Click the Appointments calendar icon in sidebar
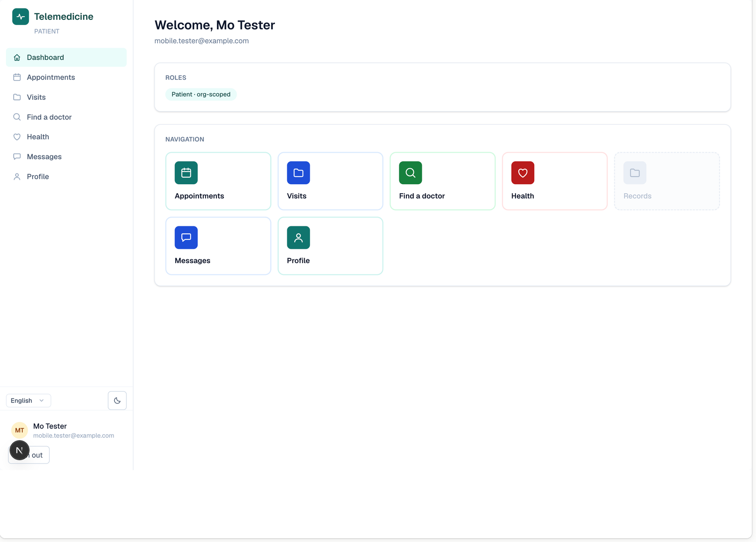The image size is (756, 542). (x=17, y=77)
